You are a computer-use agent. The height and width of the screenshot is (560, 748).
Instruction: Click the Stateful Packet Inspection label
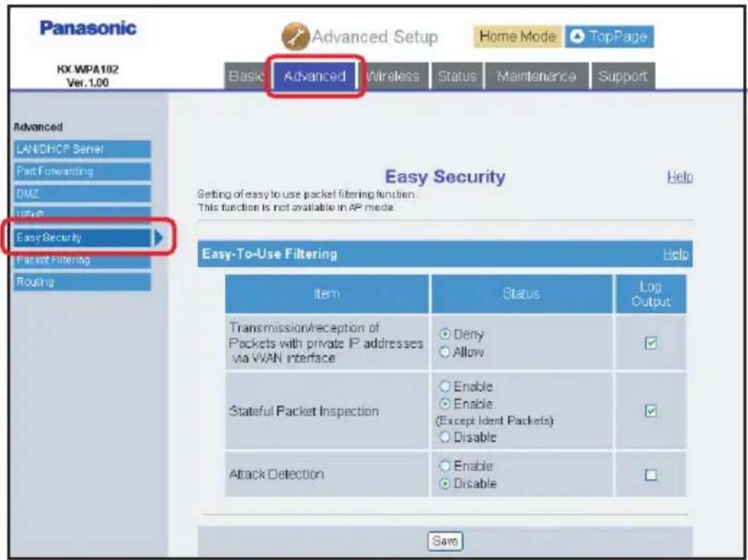click(x=304, y=411)
